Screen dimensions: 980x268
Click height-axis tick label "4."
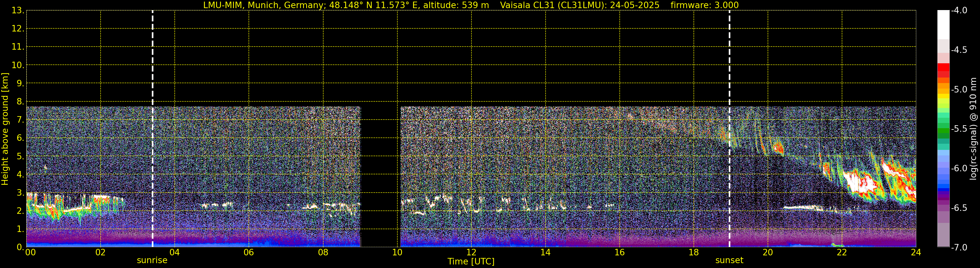(20, 174)
